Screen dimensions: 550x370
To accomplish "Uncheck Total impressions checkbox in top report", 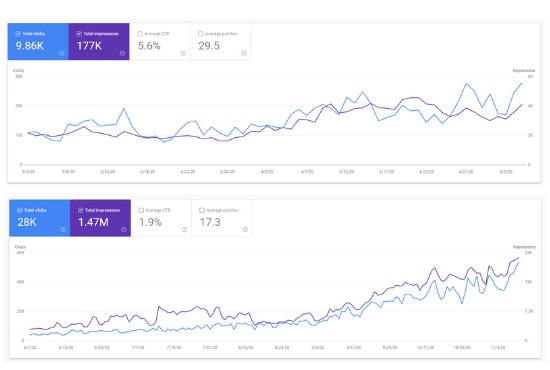I will 79,34.
